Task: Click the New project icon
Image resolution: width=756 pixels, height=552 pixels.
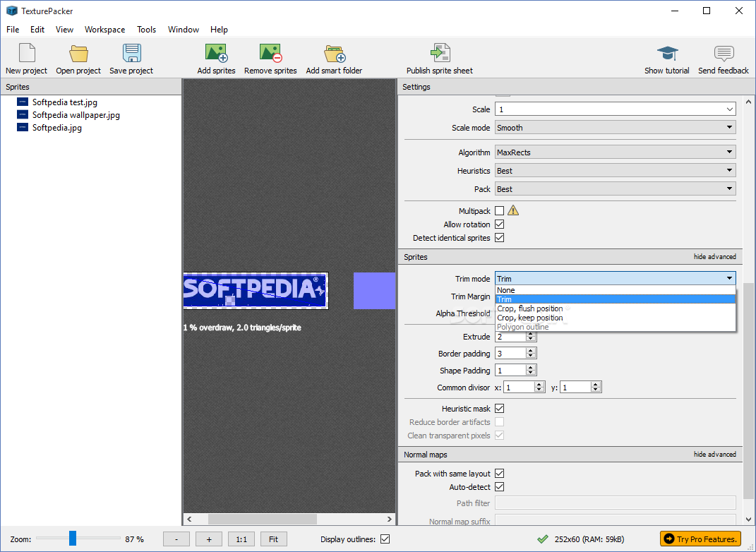Action: click(x=27, y=53)
